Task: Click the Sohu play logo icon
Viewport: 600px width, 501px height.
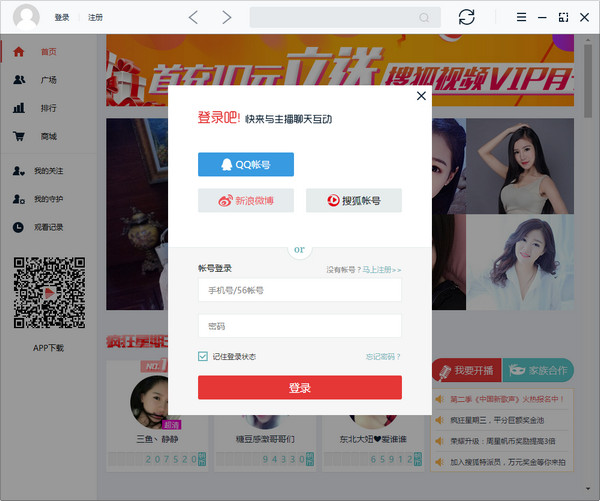Action: pyautogui.click(x=333, y=200)
